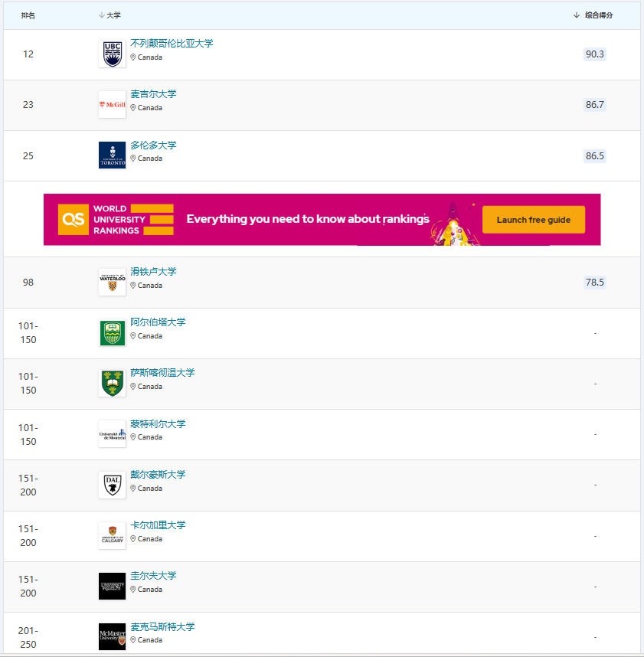Open 圭尔夫大学 link
The image size is (644, 657).
[153, 576]
